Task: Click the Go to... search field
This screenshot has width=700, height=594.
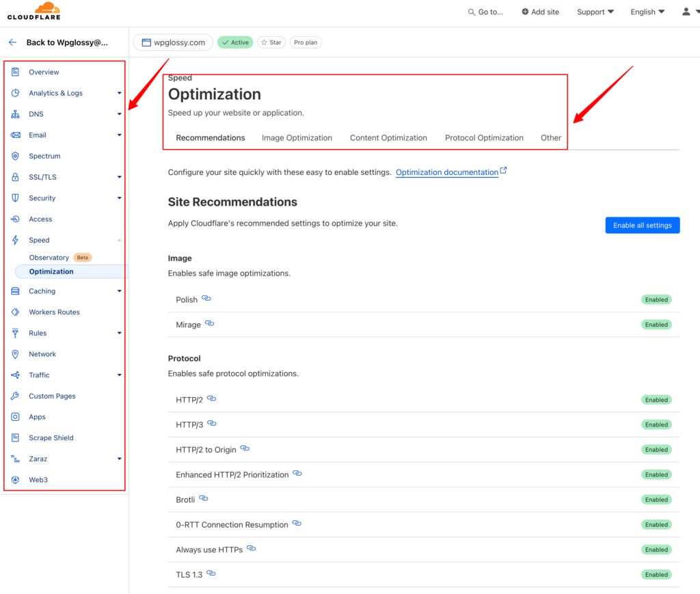Action: 485,12
